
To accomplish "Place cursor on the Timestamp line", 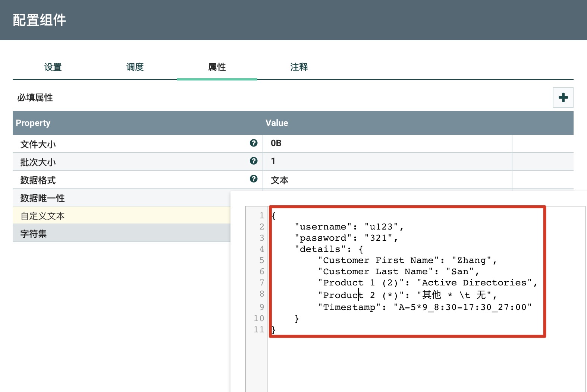I will click(424, 307).
